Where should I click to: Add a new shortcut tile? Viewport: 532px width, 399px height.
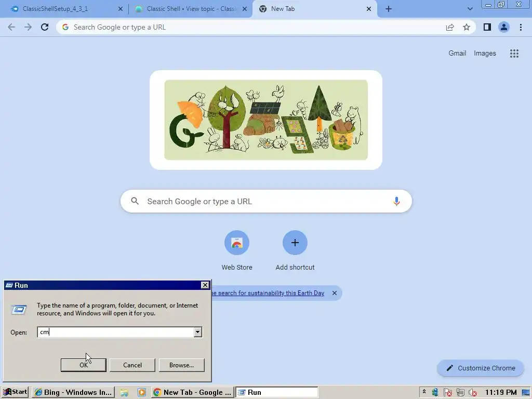click(x=295, y=251)
